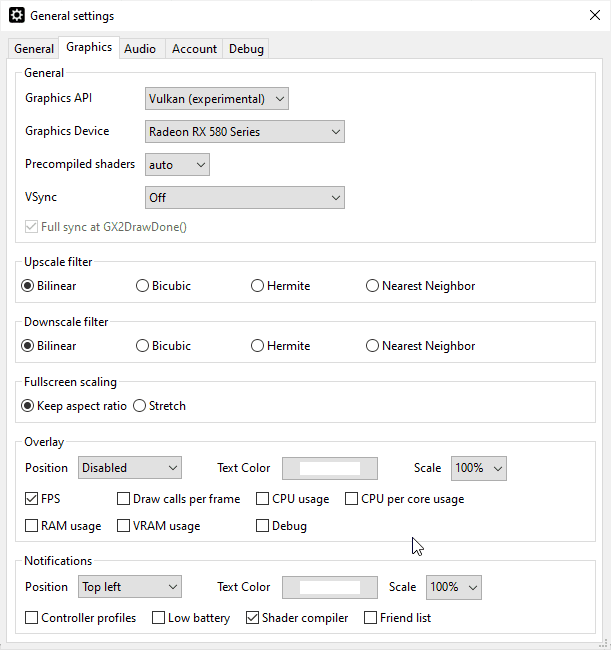
Task: Open the Overlay Scale dropdown
Action: (479, 468)
